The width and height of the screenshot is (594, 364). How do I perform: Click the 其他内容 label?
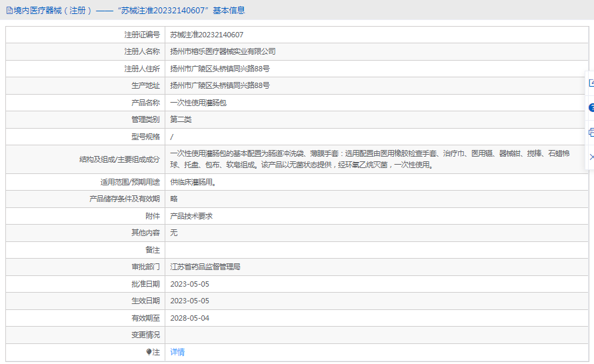click(x=145, y=233)
